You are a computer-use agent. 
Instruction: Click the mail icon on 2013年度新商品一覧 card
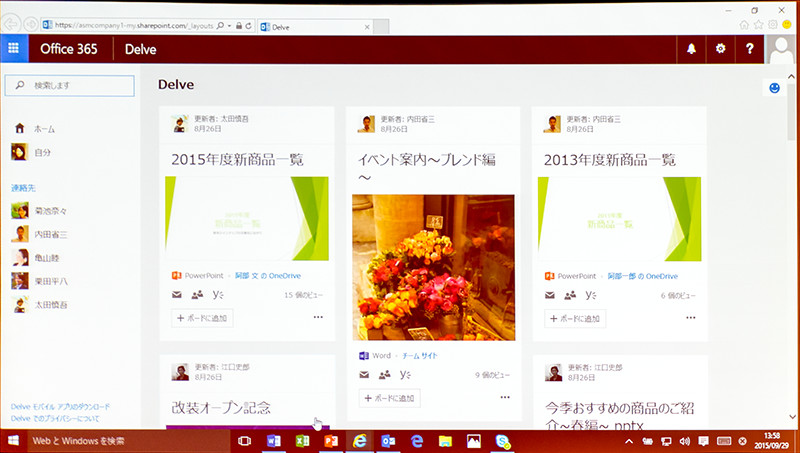pyautogui.click(x=549, y=295)
